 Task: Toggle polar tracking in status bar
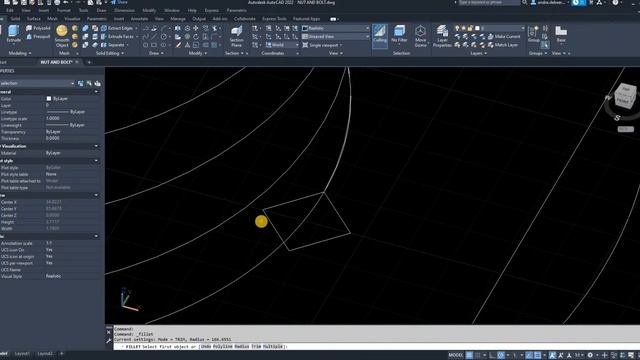501,355
